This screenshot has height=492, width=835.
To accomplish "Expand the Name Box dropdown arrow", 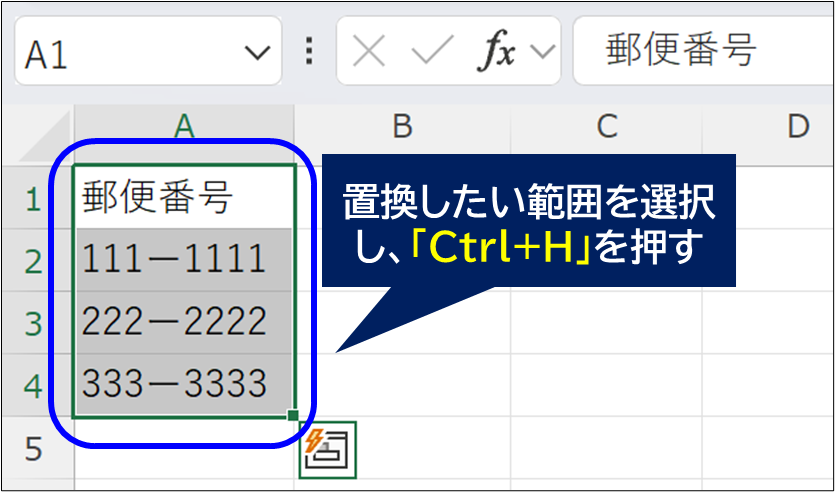I will pos(256,53).
